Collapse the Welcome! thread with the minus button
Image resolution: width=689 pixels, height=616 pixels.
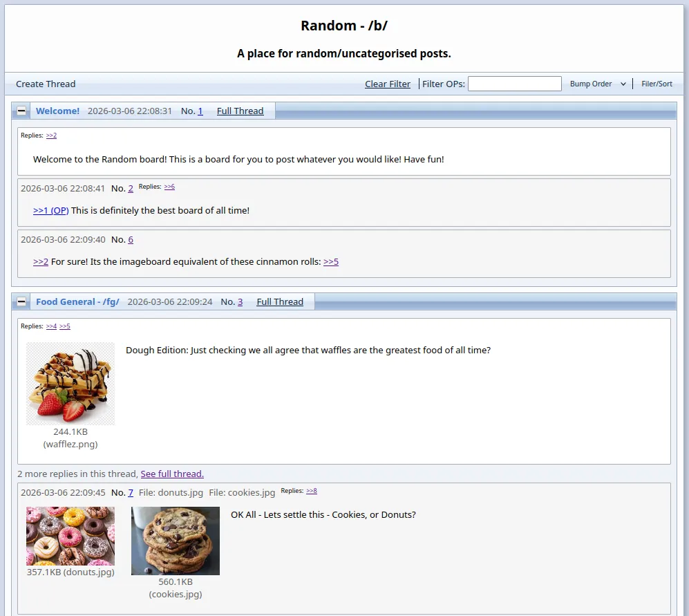(21, 111)
